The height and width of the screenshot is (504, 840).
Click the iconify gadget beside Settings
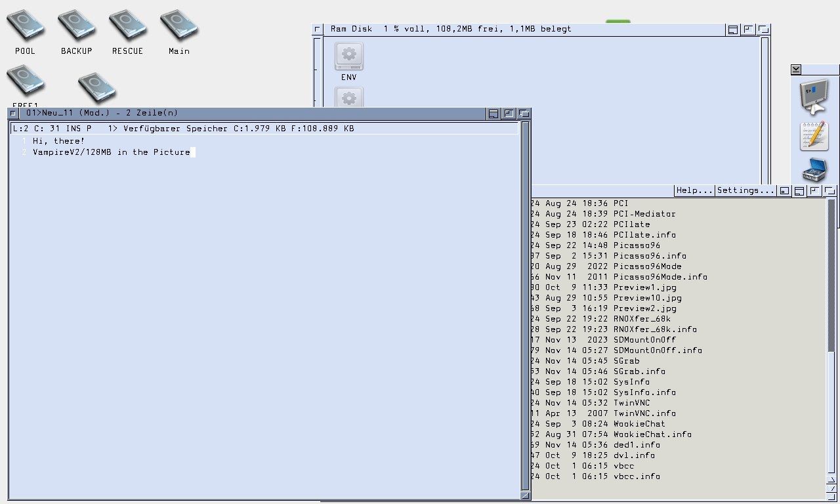[784, 191]
